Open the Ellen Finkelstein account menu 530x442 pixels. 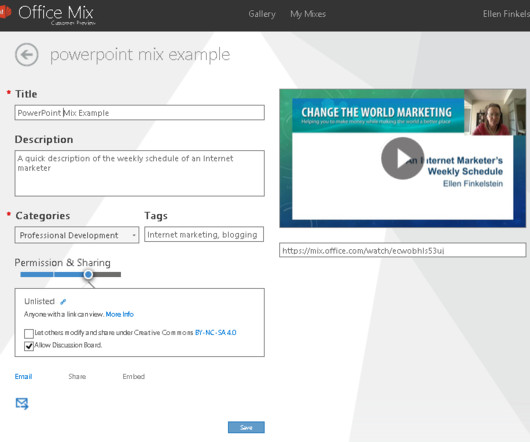(506, 14)
